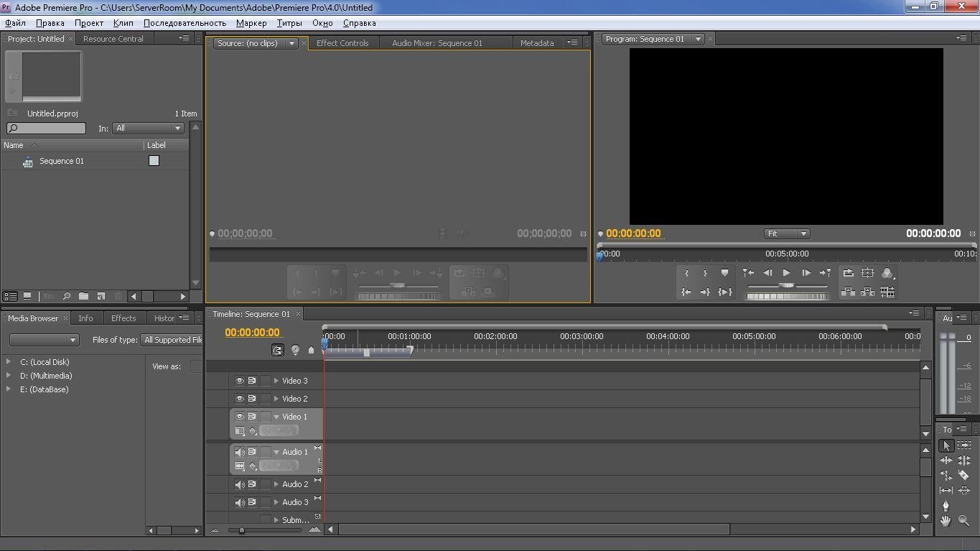Select the Pen tool

[x=946, y=505]
